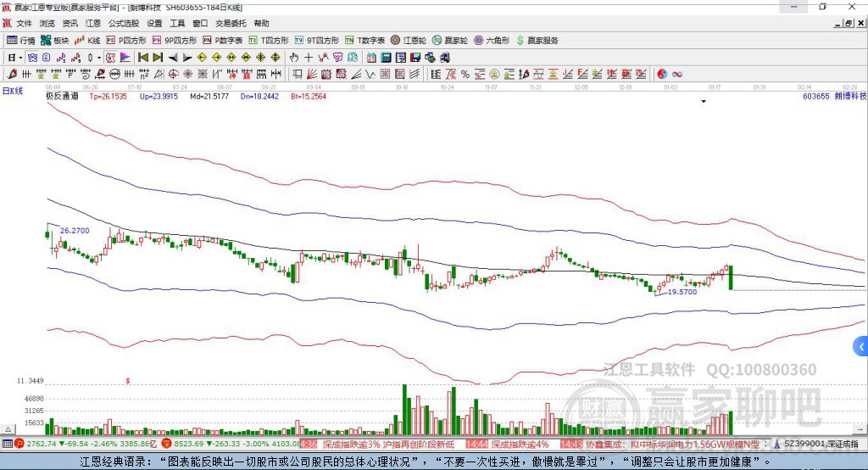The height and width of the screenshot is (470, 868).
Task: Open the P数字表 tool
Action: click(x=223, y=41)
